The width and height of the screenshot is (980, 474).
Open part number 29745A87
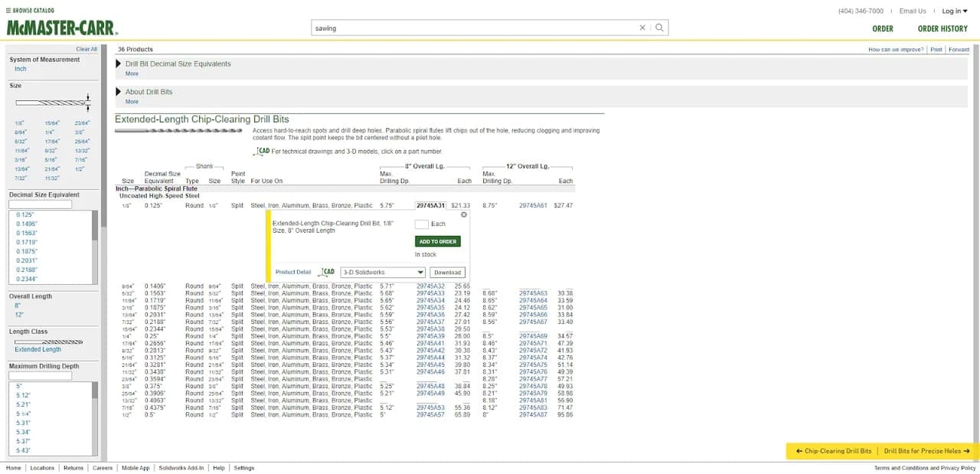pos(533,415)
